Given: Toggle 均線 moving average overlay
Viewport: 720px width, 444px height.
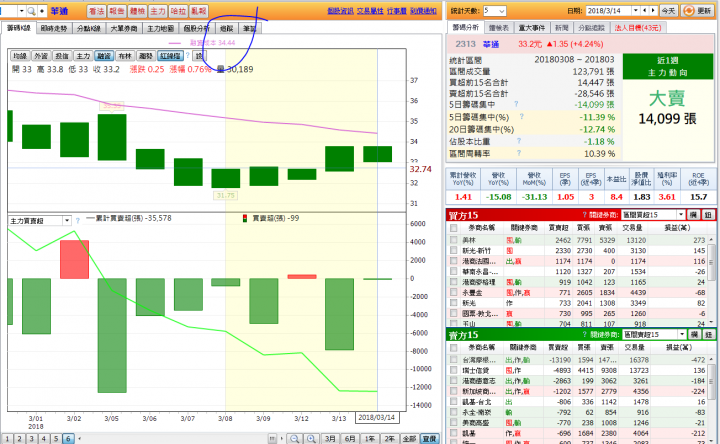Looking at the screenshot, I should pyautogui.click(x=20, y=56).
